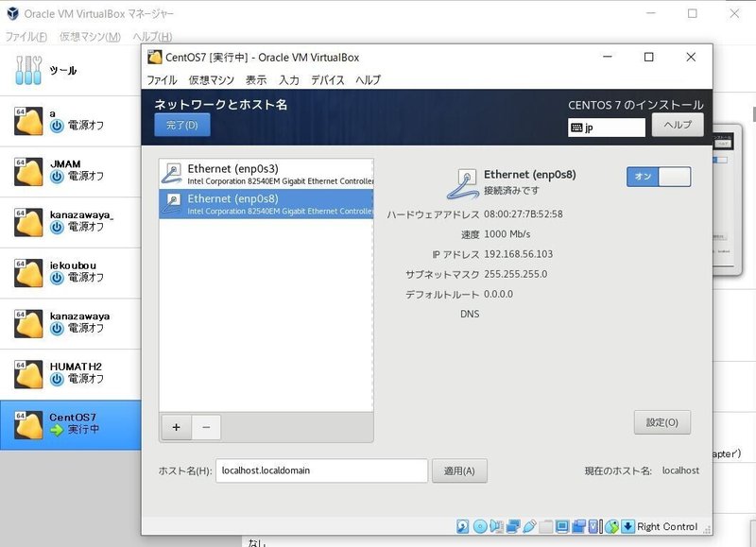Click the display settings status icon
The width and height of the screenshot is (756, 547).
pyautogui.click(x=562, y=526)
